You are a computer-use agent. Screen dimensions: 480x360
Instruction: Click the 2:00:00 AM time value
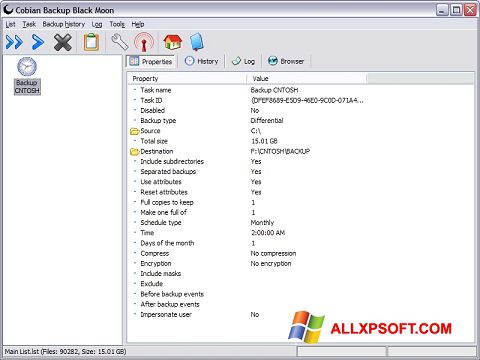click(268, 233)
